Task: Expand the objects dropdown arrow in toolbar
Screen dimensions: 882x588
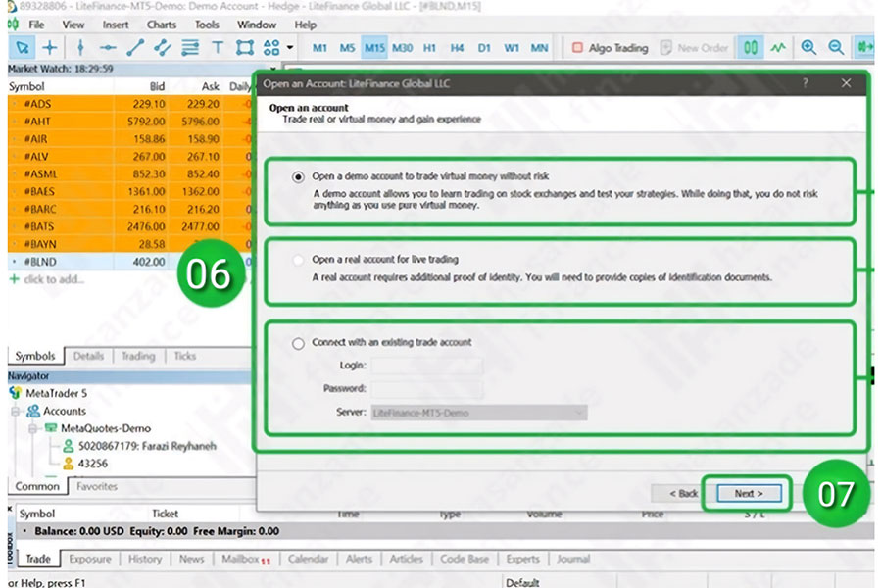Action: click(x=290, y=48)
